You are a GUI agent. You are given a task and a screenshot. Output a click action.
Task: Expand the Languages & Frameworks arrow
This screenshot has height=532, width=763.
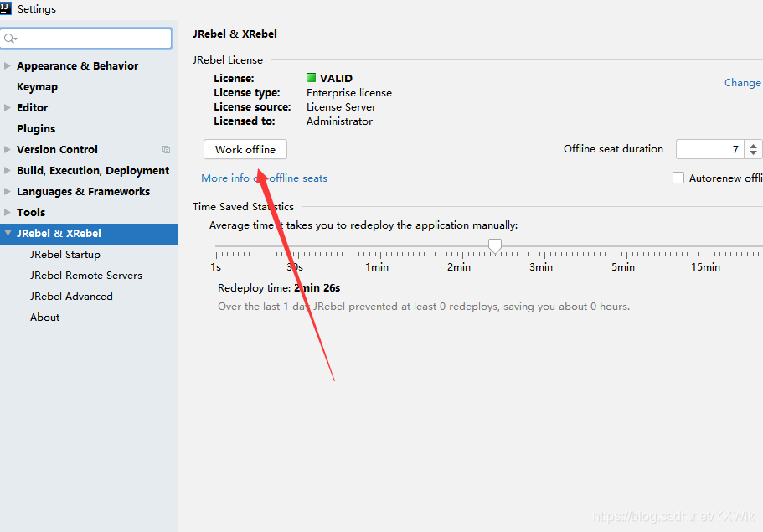pyautogui.click(x=8, y=191)
